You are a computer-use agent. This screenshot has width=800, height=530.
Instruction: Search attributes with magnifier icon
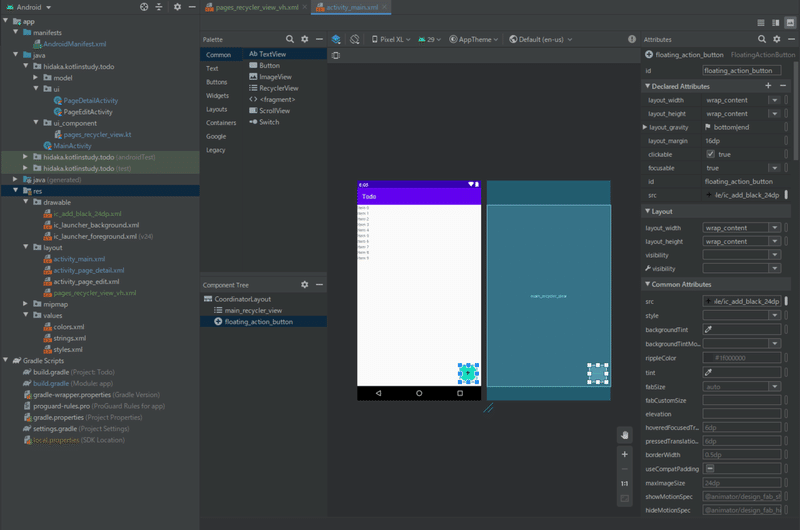tap(762, 39)
